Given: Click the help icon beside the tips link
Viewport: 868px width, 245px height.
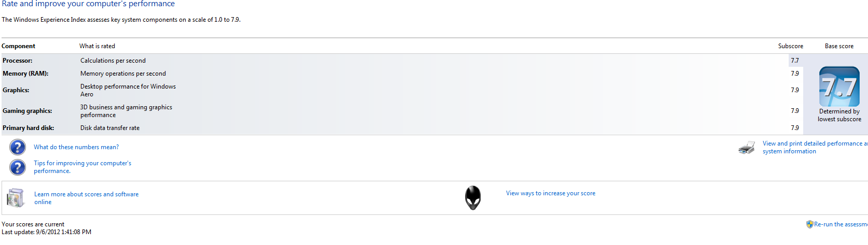Looking at the screenshot, I should tap(18, 167).
